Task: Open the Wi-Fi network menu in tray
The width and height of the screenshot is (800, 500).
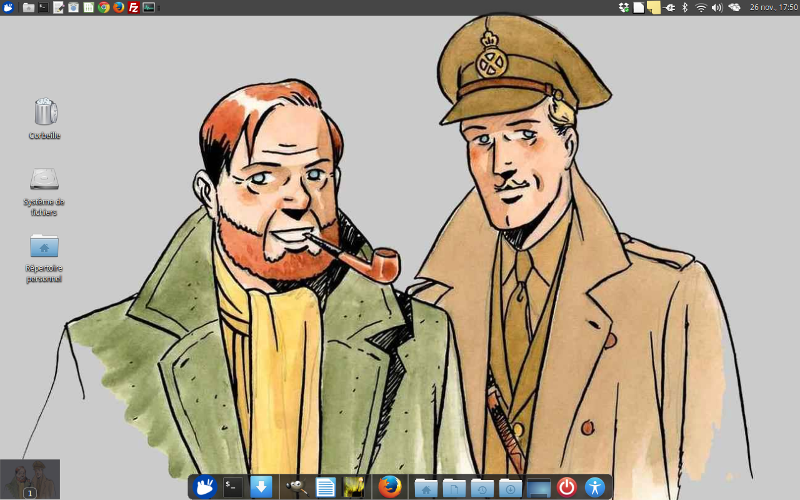Action: point(701,7)
